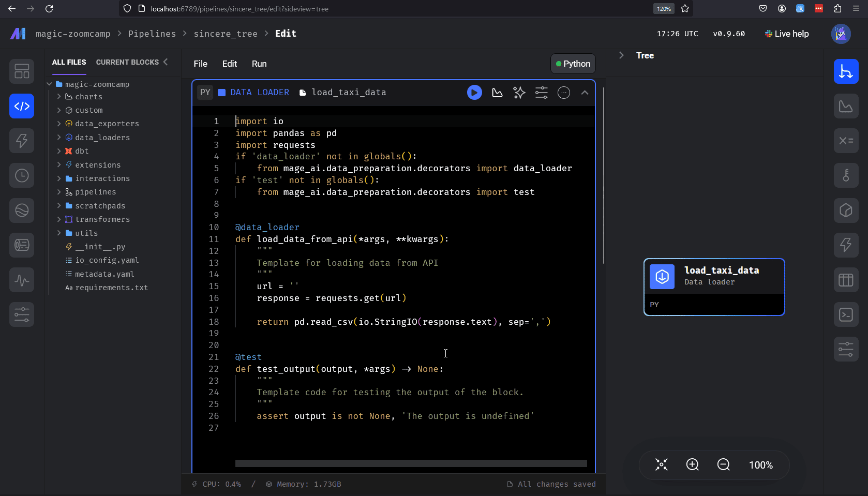Collapse the file browser panel chevron
Screen dimensions: 868x496
[166, 62]
